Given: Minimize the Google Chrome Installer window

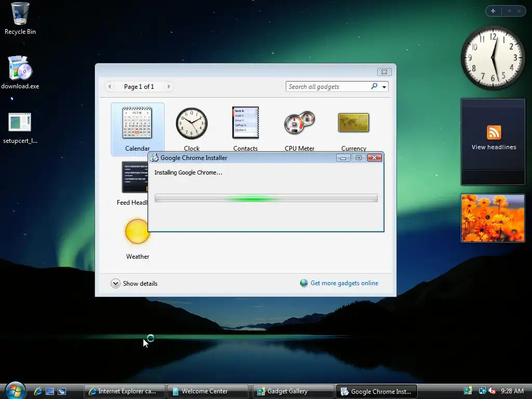Looking at the screenshot, I should point(343,158).
